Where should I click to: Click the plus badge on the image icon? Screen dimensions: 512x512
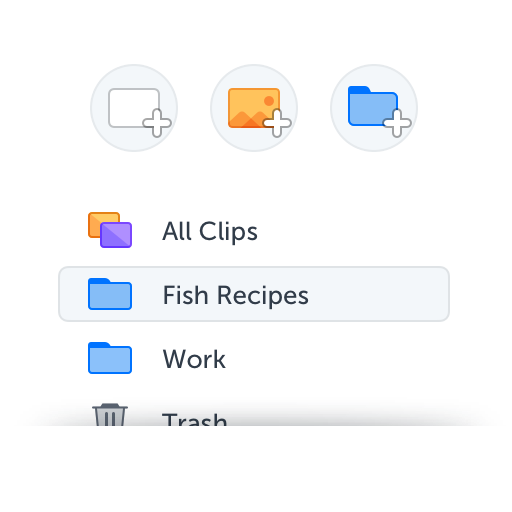click(x=277, y=123)
